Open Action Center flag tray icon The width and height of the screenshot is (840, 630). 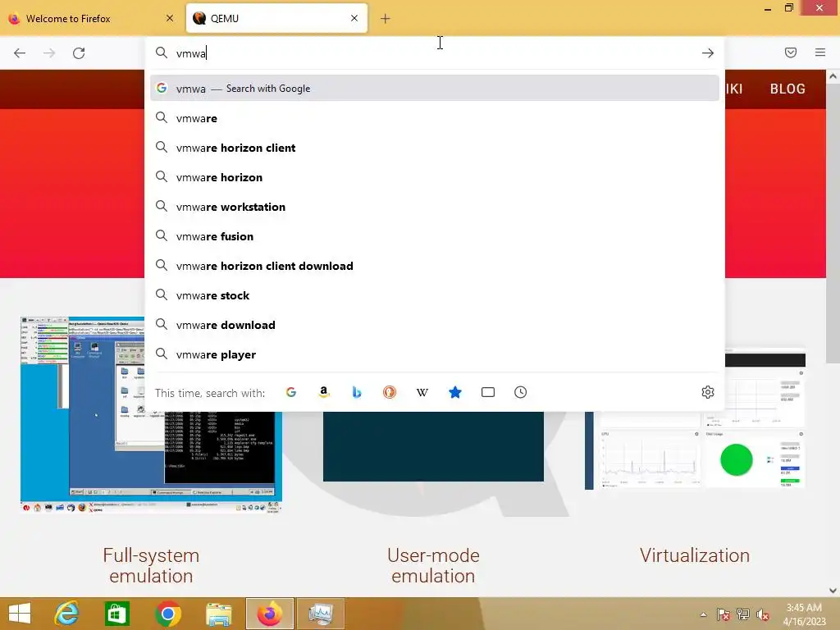pyautogui.click(x=723, y=614)
